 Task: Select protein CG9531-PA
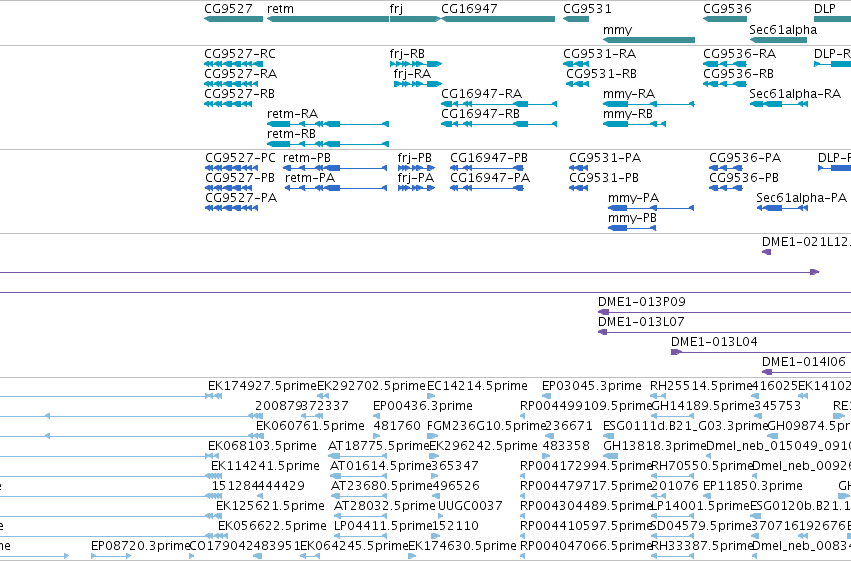pyautogui.click(x=579, y=168)
